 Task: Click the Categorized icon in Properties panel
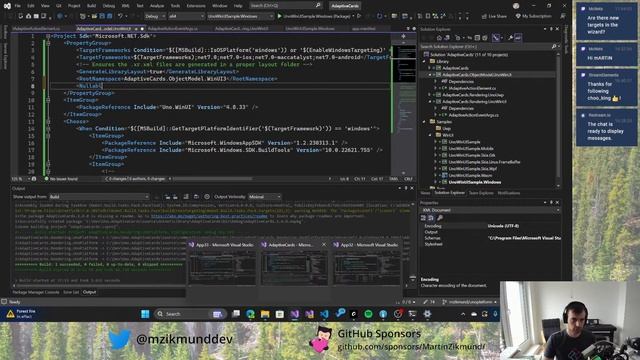(x=423, y=218)
